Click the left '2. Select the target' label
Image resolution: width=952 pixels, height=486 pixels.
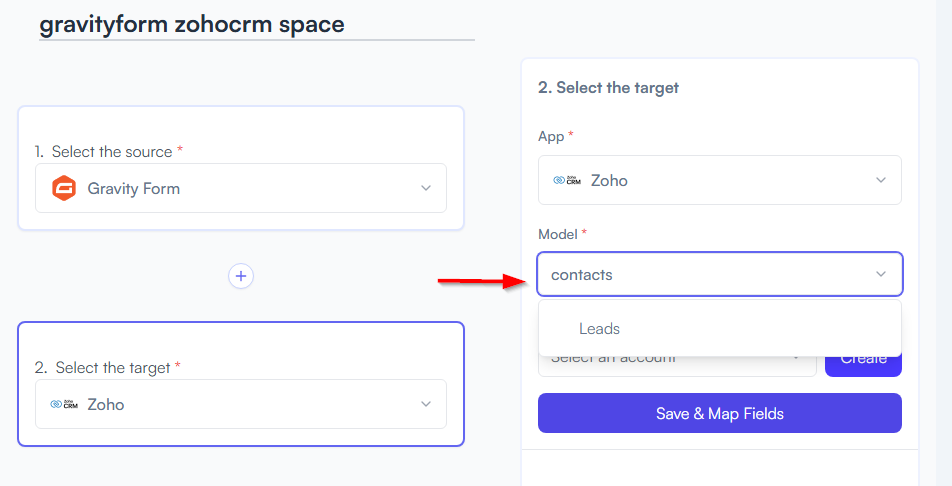(x=107, y=368)
